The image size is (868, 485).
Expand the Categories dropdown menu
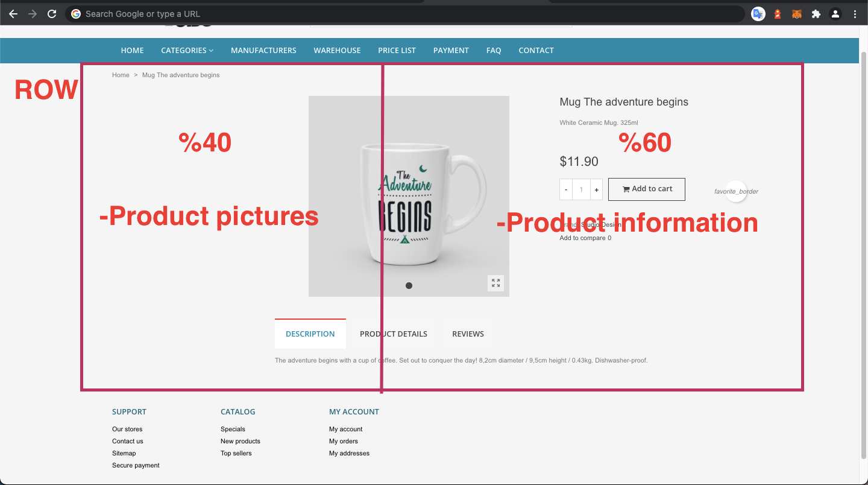tap(187, 50)
